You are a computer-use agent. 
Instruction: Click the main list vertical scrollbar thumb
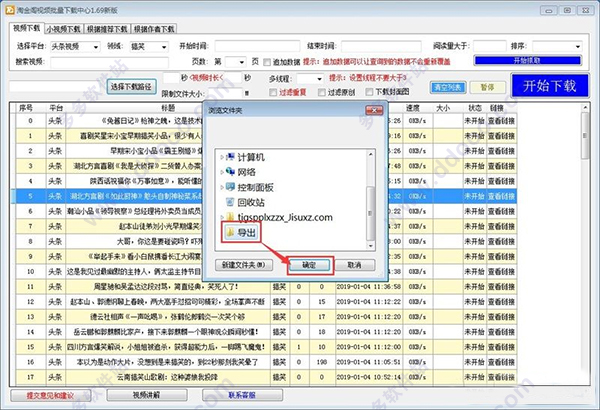[x=584, y=136]
